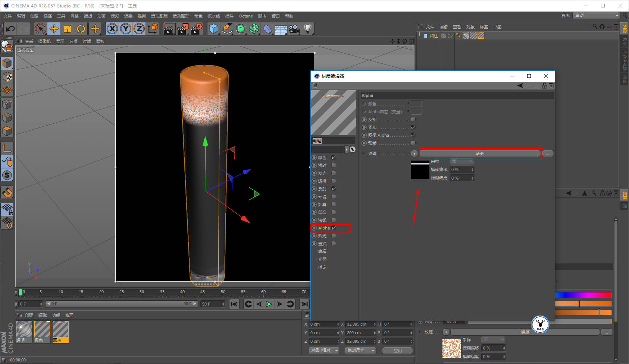Open the 渲染 menu in the main menu bar
Screen dimensions: 629x364
coord(128,16)
